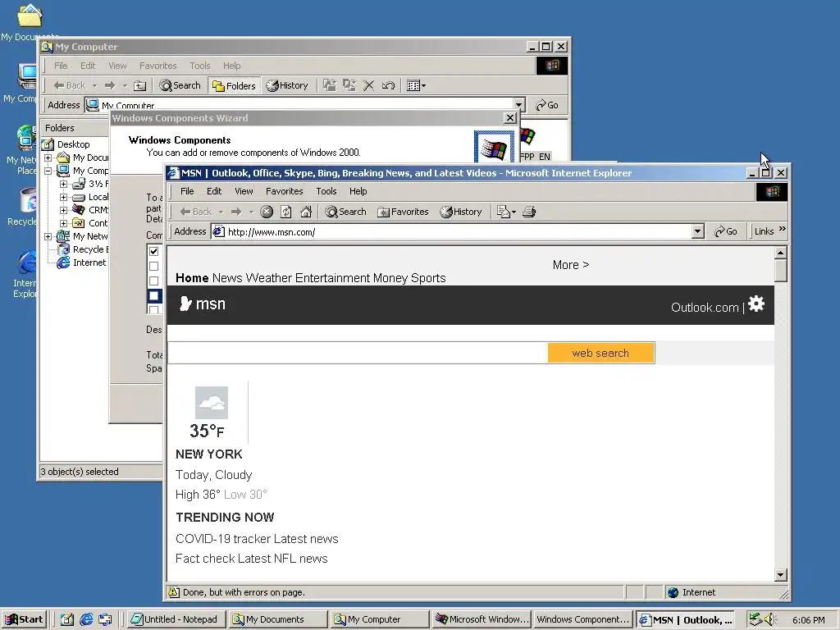
Task: Print the page from Internet Explorer toolbar
Action: [529, 212]
